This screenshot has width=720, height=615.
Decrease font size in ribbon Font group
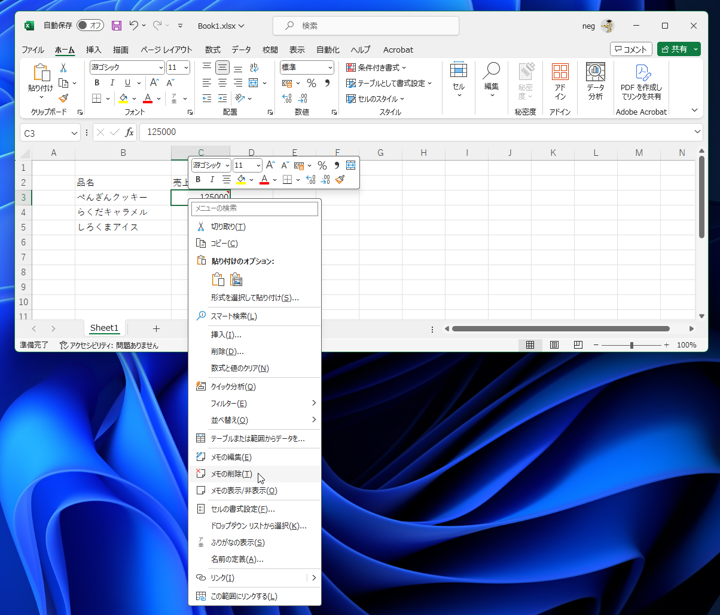click(x=170, y=83)
